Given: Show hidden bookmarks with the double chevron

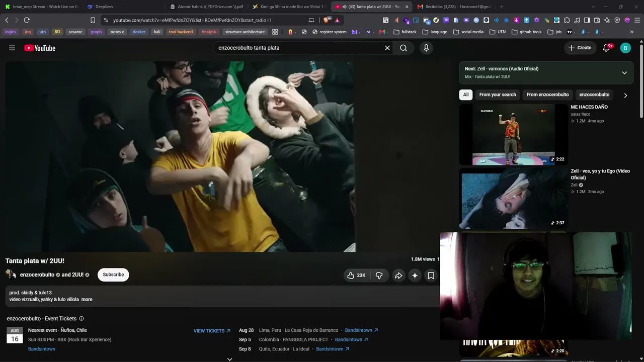Looking at the screenshot, I should click(632, 32).
